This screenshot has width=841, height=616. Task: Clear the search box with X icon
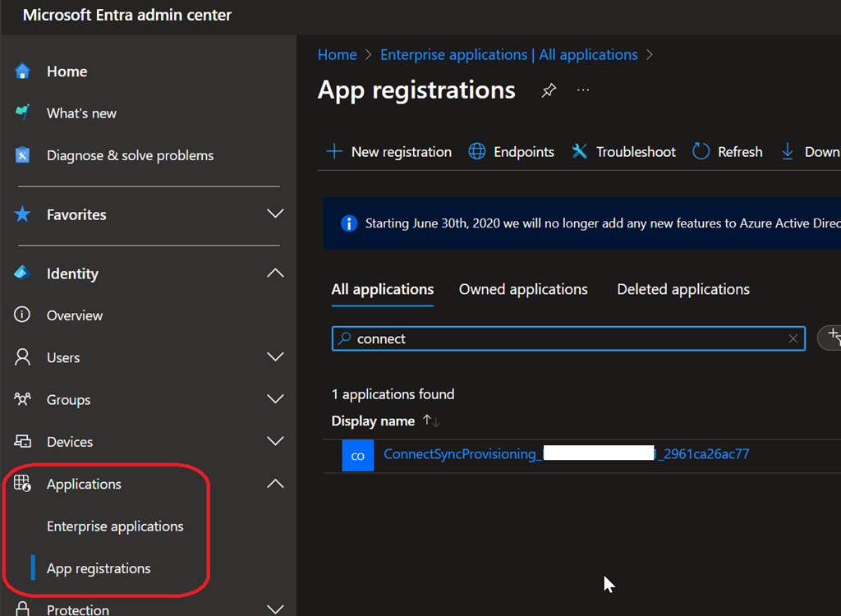click(x=793, y=338)
